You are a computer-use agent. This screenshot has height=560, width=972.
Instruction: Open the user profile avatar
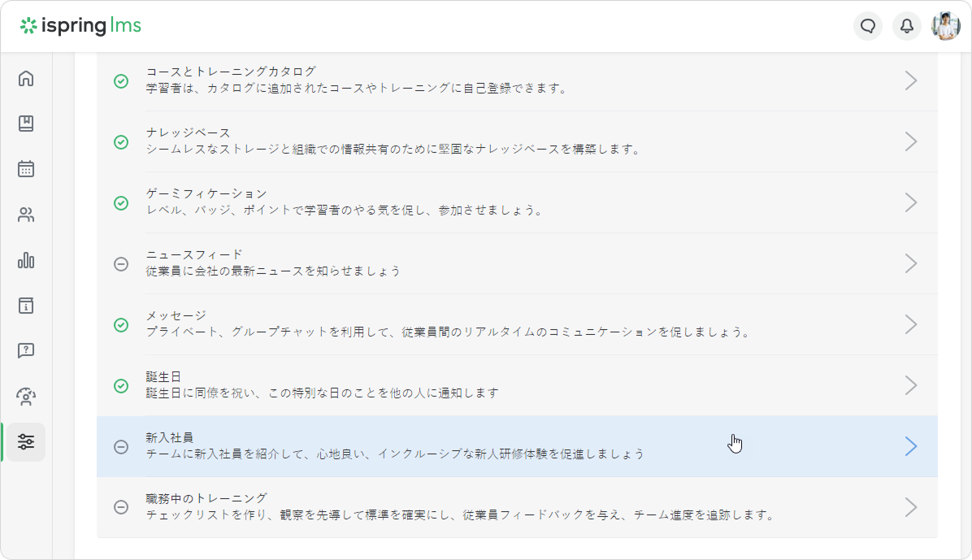[945, 26]
